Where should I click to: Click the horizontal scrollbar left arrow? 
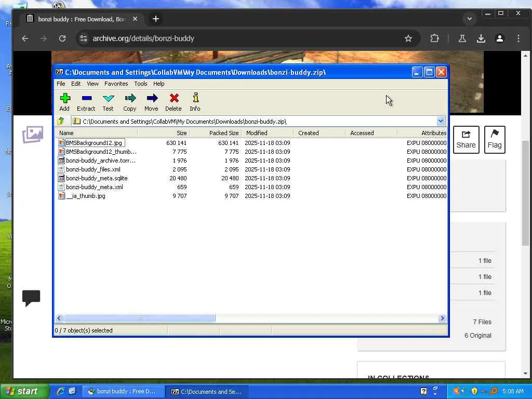(x=59, y=318)
